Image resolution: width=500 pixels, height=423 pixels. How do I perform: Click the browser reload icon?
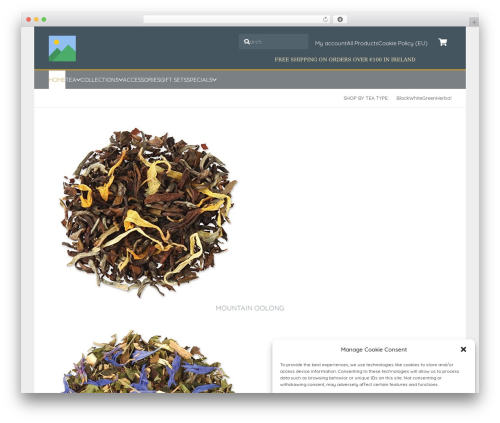coord(325,19)
